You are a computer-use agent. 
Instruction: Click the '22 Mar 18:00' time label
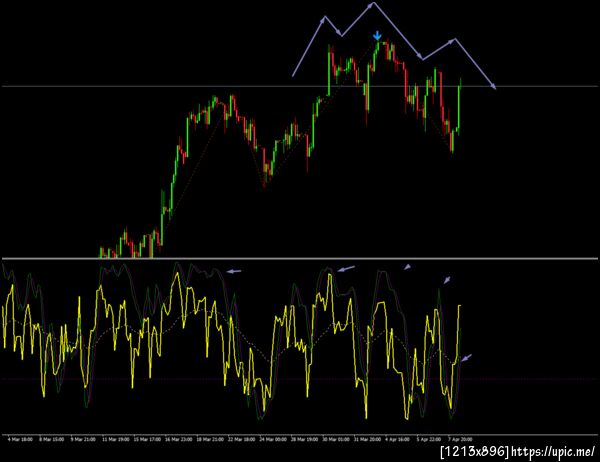click(241, 439)
